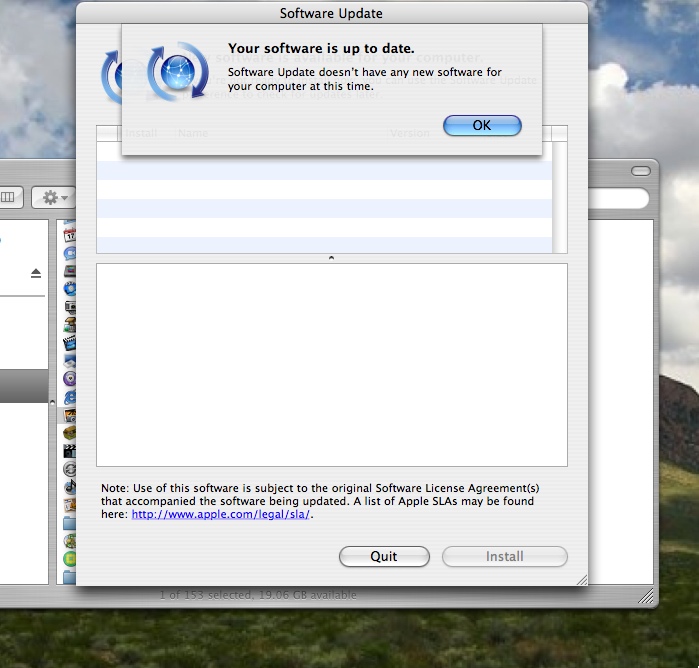Click the Software Update globe icon in the alert
Viewport: 699px width, 668px height.
[x=177, y=71]
